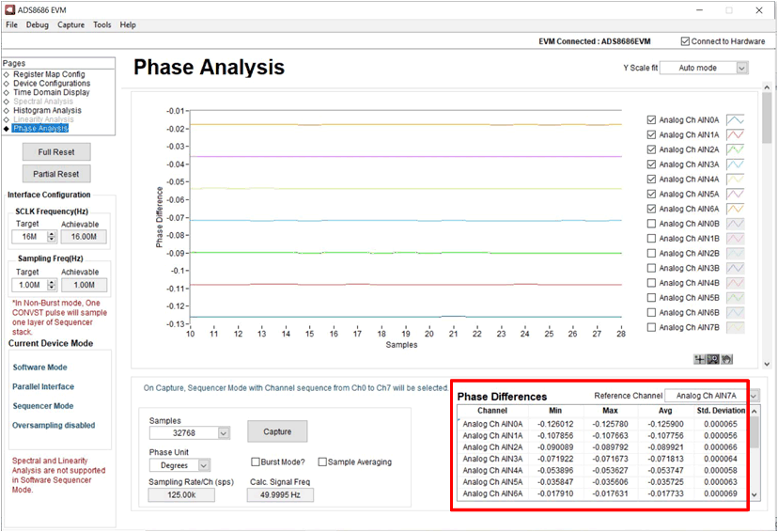Toggle the Connect to Hardware checkbox

click(684, 41)
